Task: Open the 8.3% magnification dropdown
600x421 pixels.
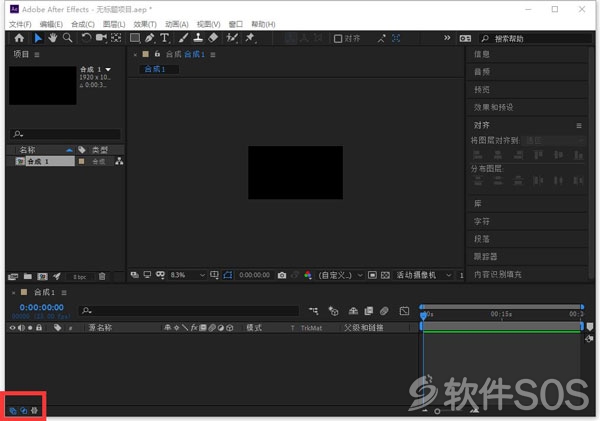Action: [188, 275]
